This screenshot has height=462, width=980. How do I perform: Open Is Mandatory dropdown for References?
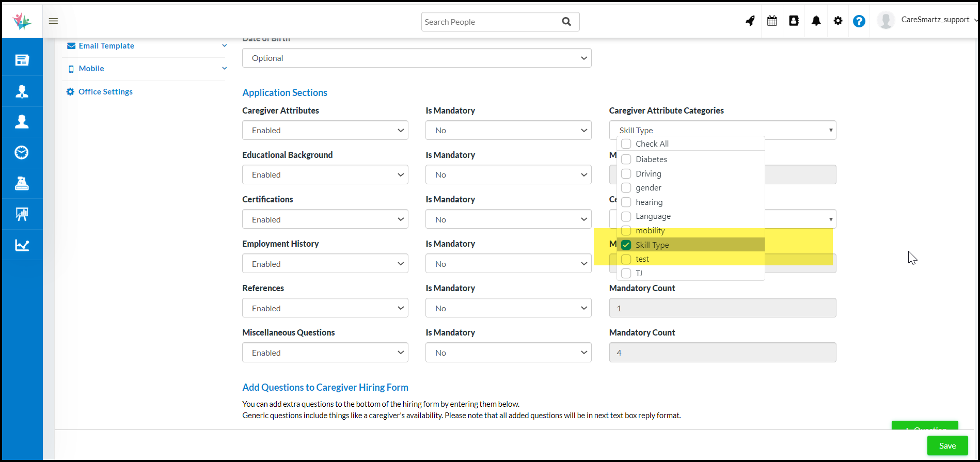click(508, 308)
